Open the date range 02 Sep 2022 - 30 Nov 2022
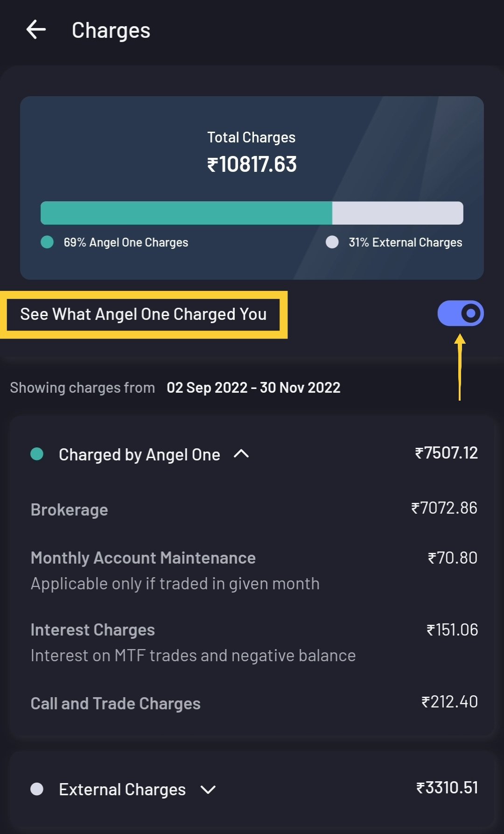The image size is (504, 834). click(x=253, y=388)
